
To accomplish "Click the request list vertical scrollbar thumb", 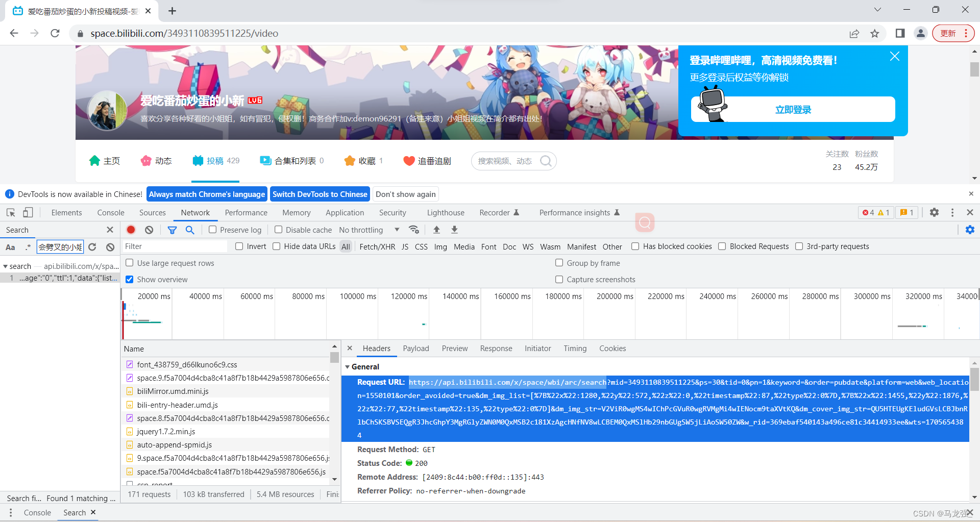I will point(334,357).
